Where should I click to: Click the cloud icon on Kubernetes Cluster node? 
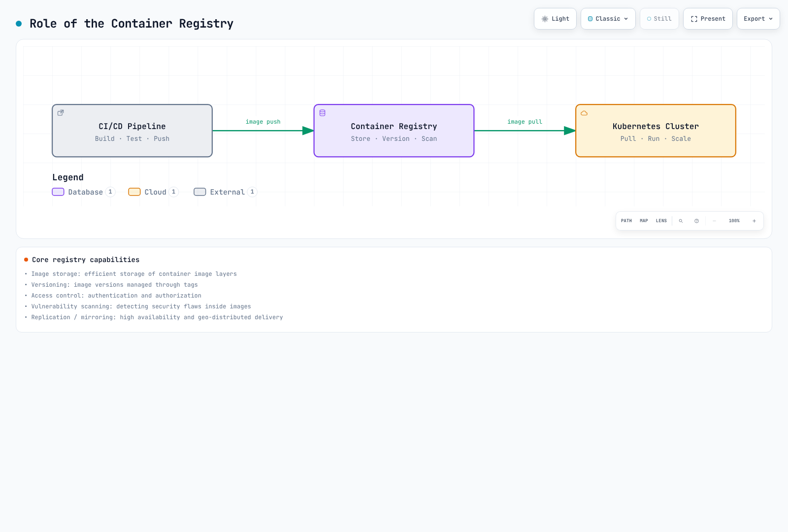[x=584, y=113]
